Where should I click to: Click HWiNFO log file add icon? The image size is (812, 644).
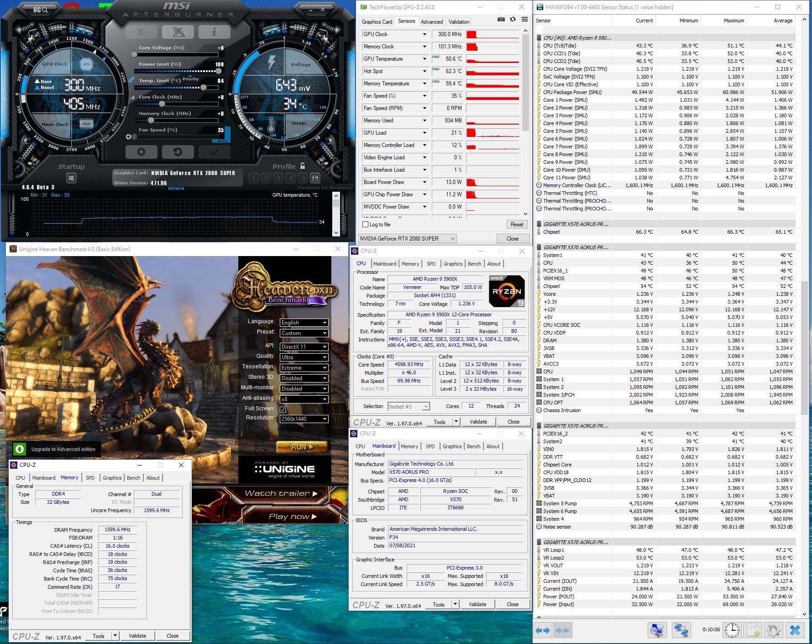click(753, 630)
